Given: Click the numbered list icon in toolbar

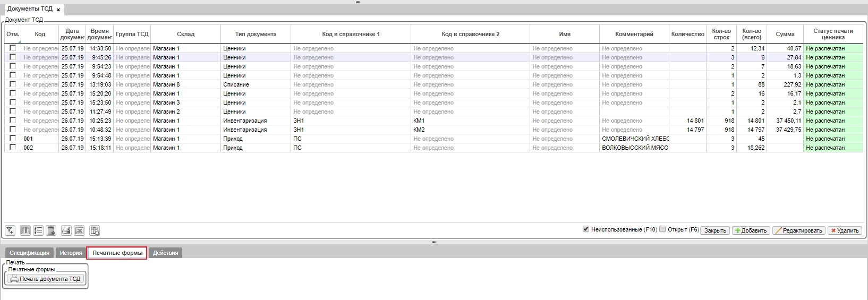Looking at the screenshot, I should 38,230.
